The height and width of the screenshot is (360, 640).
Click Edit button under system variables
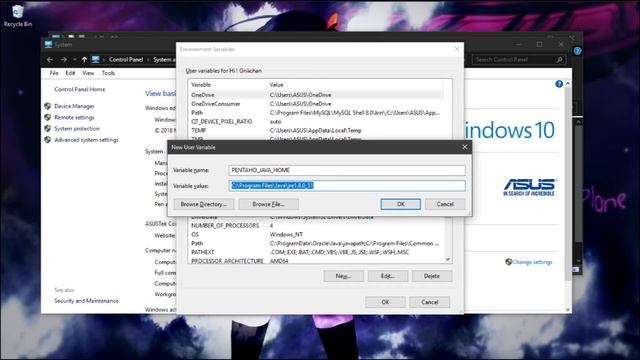pos(387,276)
